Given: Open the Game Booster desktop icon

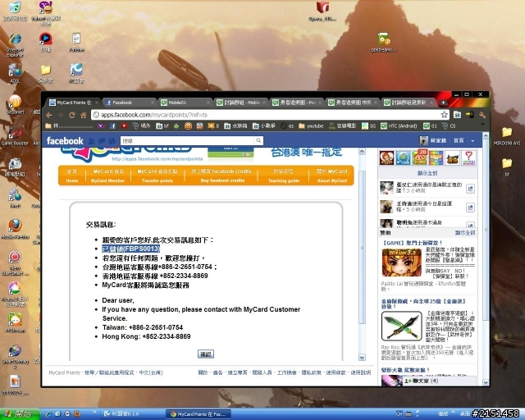Looking at the screenshot, I should (x=15, y=137).
